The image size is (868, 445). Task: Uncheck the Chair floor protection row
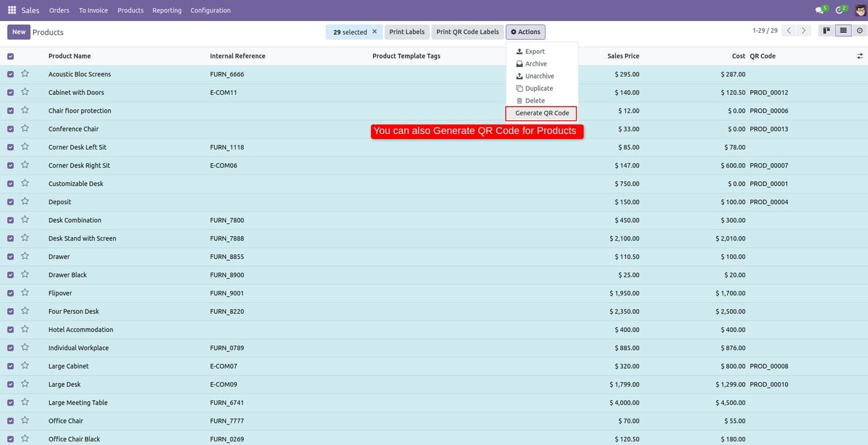click(x=11, y=110)
